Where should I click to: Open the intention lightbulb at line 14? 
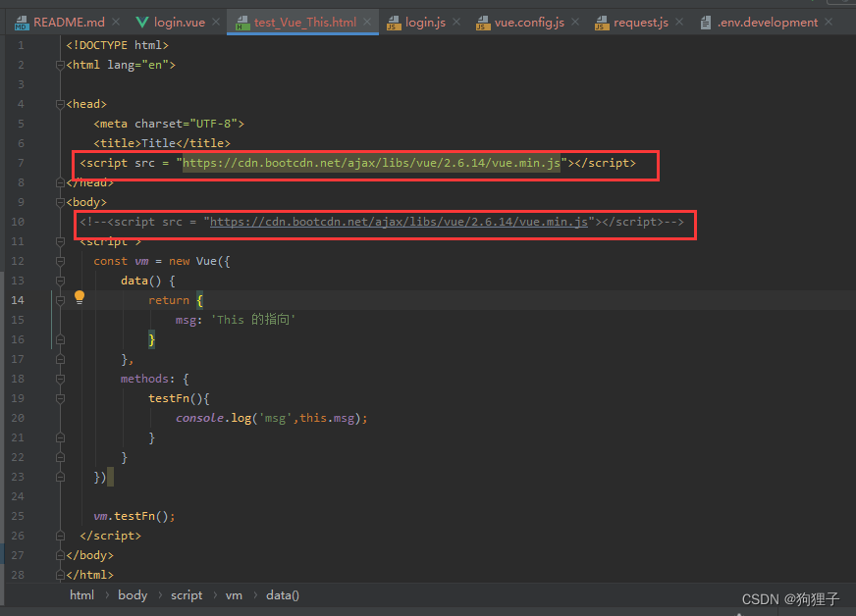79,296
